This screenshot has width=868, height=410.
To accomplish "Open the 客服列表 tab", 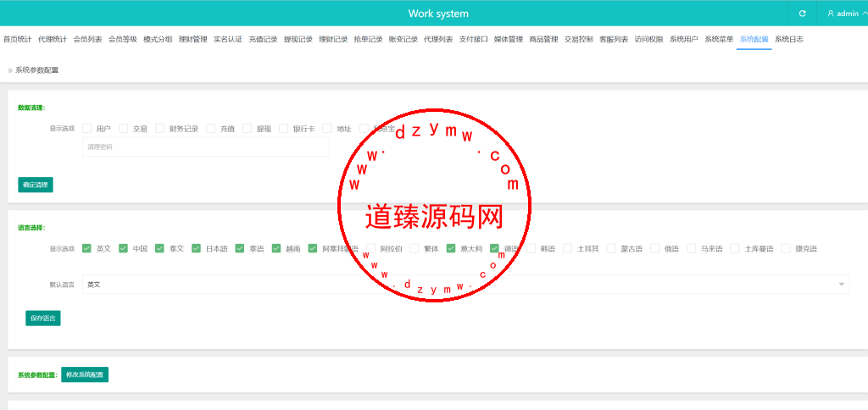I will coord(614,39).
